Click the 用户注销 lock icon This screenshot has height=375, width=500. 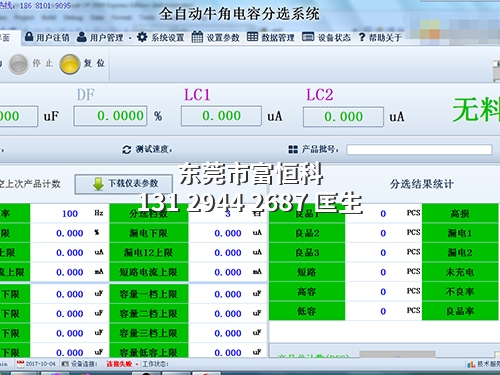(x=29, y=37)
